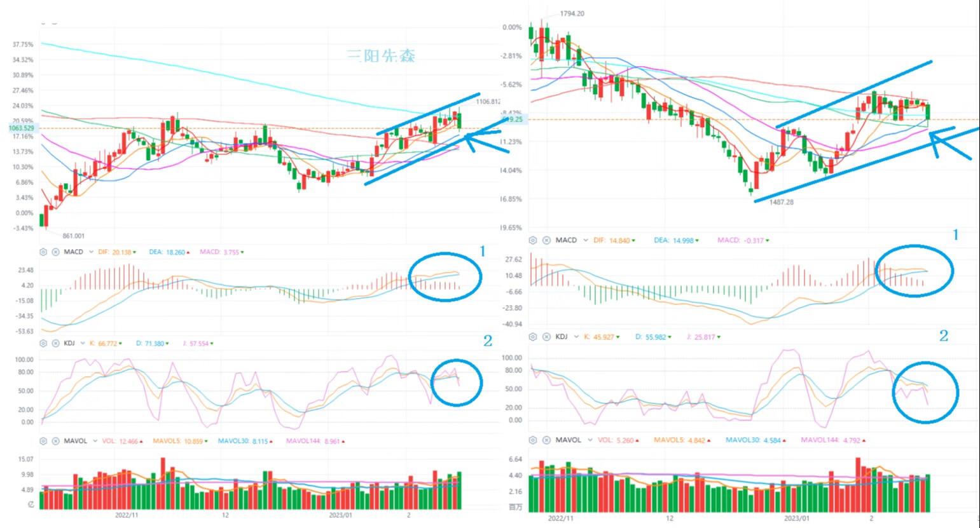The width and height of the screenshot is (980, 528).
Task: Remove MACD indicator showing DIF 20.138
Action: pyautogui.click(x=55, y=252)
